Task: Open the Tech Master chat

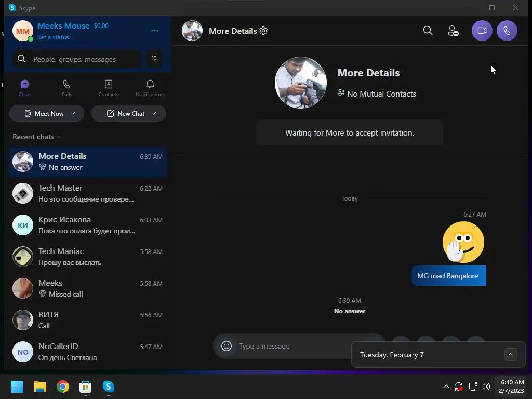Action: [x=87, y=193]
